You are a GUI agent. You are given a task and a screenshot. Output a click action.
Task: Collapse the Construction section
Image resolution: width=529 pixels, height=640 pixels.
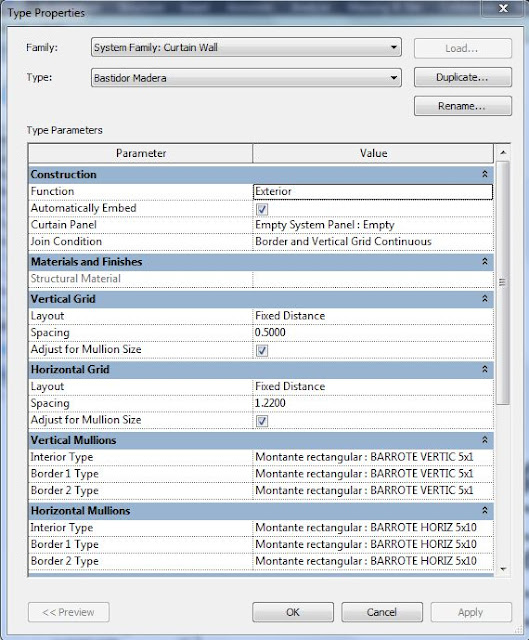click(485, 174)
